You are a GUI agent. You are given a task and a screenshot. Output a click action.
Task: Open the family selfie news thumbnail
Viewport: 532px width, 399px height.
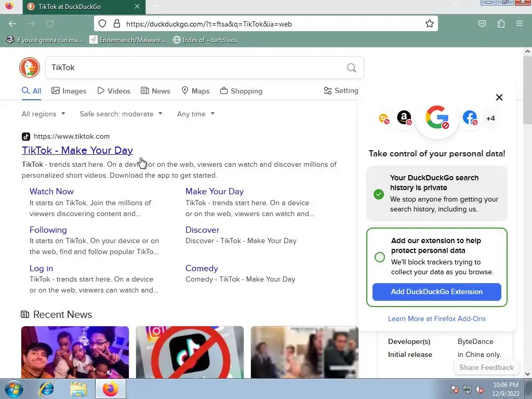pos(75,352)
